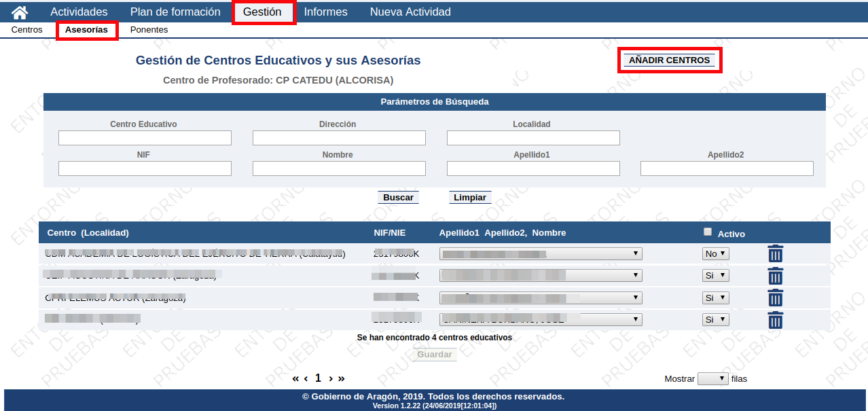The height and width of the screenshot is (411, 868).
Task: Click the 'Se han encontrado 4 centros educativos' text
Action: pos(435,338)
